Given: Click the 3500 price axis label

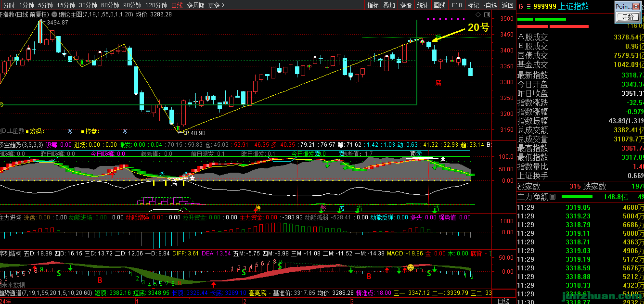Looking at the screenshot, I should tap(507, 19).
